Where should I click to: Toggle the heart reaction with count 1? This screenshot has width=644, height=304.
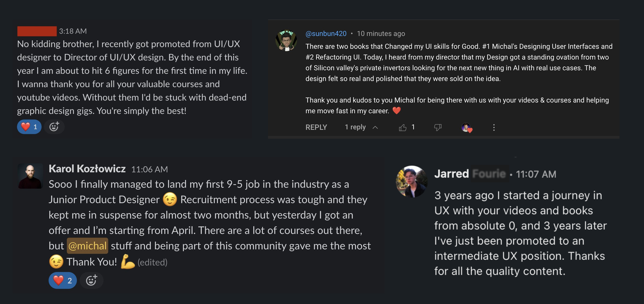tap(29, 127)
